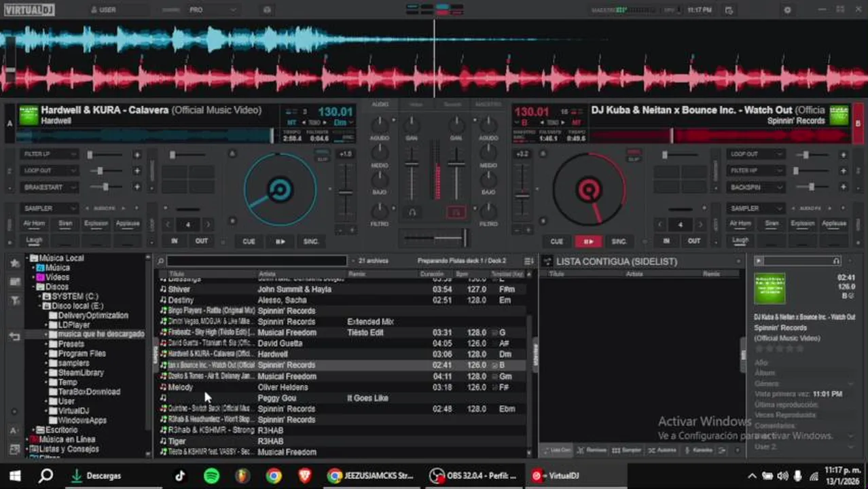Adjust the crossfader slider
The image size is (868, 489).
coord(434,238)
